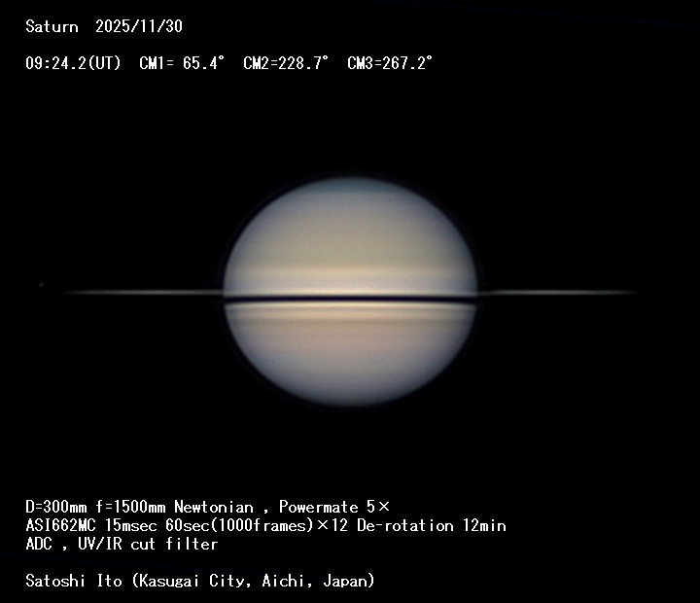Screen dimensions: 700x603
Task: Pick the CM3=267.2° value
Action: (390, 63)
